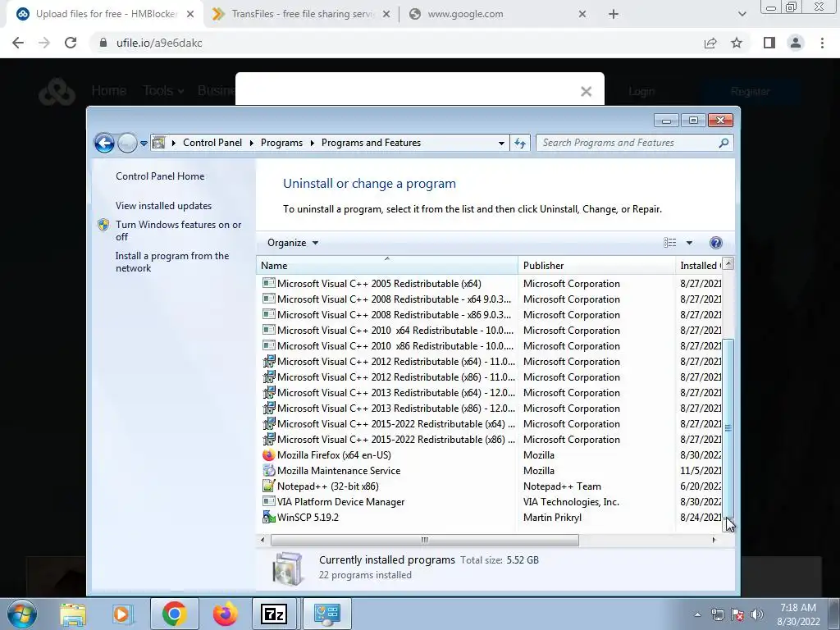The image size is (840, 630).
Task: Sort list by Publisher column header
Action: pos(597,266)
